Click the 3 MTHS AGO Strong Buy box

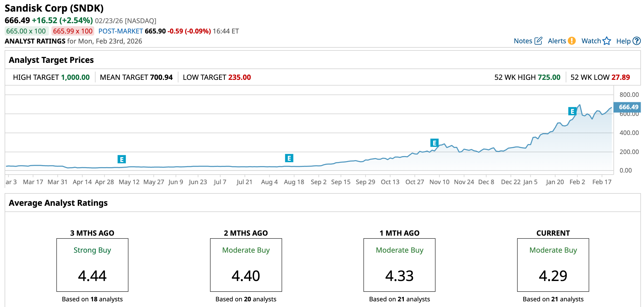point(92,265)
